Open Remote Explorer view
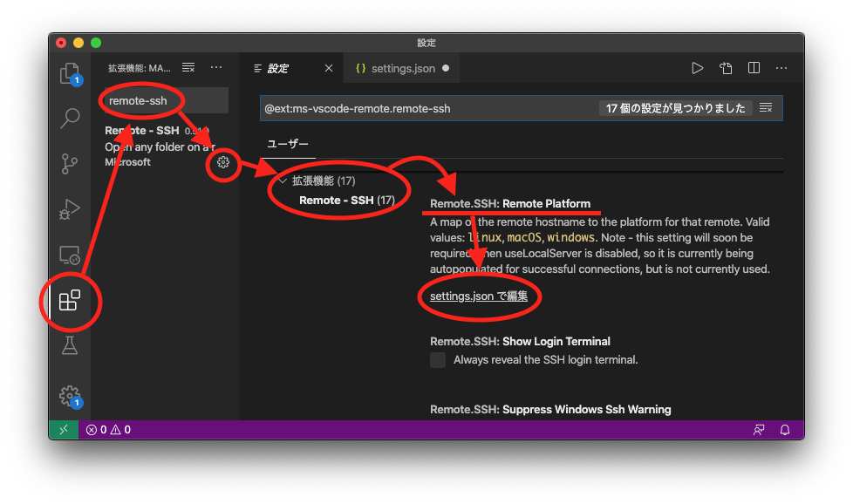The height and width of the screenshot is (504, 853). (70, 255)
